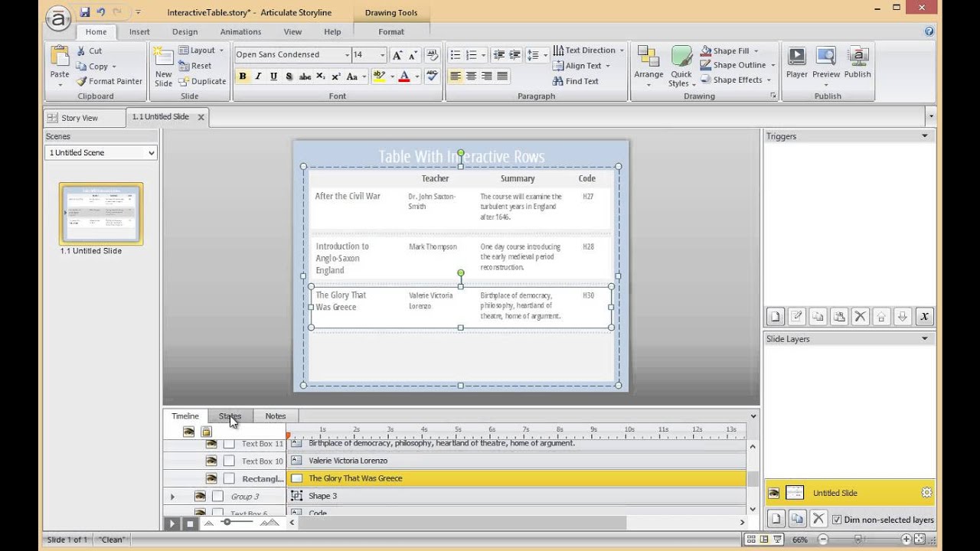Screen dimensions: 980x551
Task: Apply subscript formatting
Action: pos(321,77)
